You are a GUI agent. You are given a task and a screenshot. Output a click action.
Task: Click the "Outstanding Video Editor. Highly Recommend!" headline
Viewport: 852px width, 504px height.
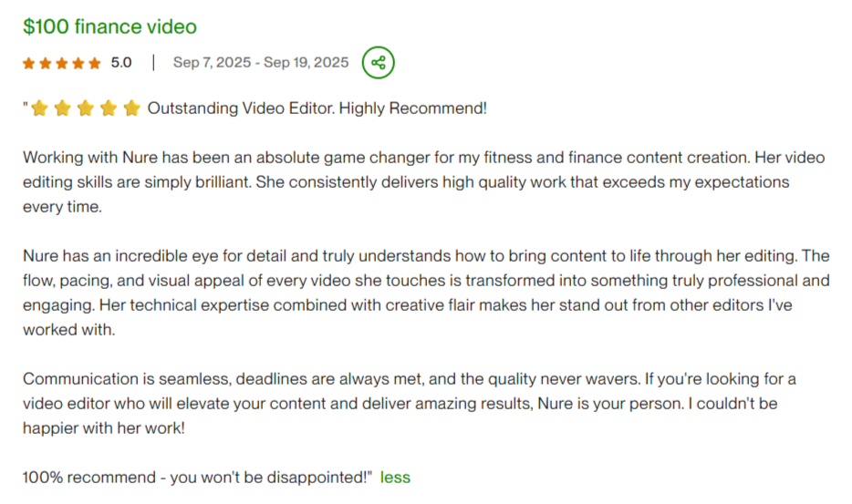[x=317, y=108]
